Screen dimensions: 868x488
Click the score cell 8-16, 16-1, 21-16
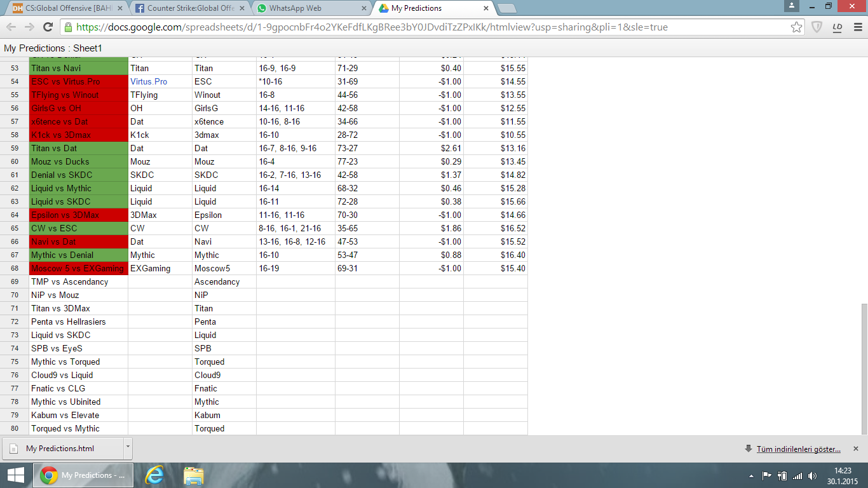tap(296, 228)
